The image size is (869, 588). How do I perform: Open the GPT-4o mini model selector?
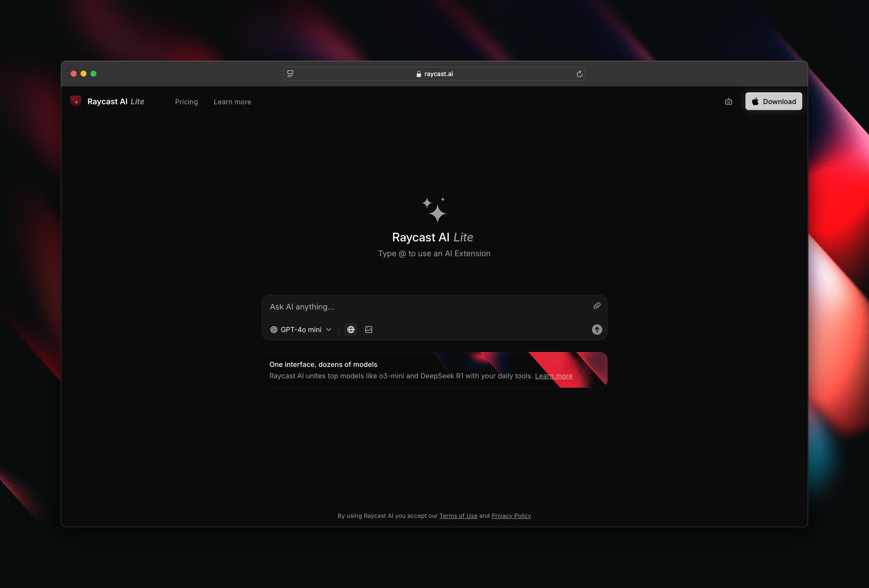tap(301, 329)
